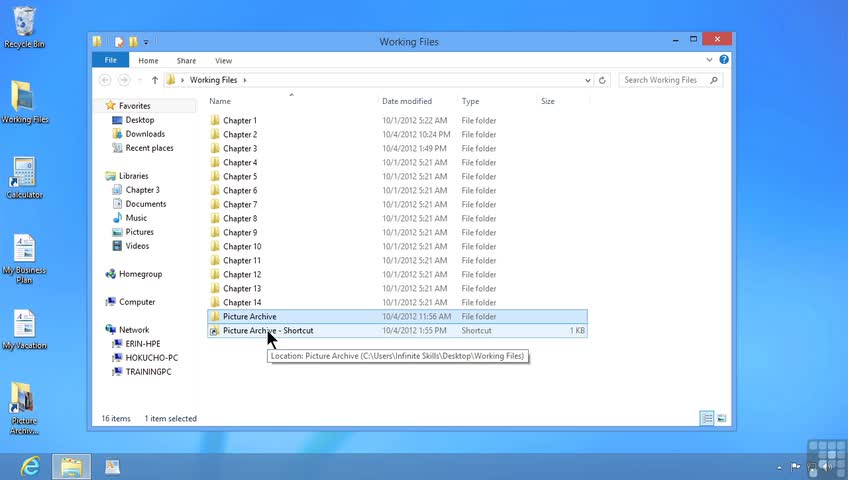Screen dimensions: 848x480
Task: Select Network in navigation pane
Action: pos(134,330)
